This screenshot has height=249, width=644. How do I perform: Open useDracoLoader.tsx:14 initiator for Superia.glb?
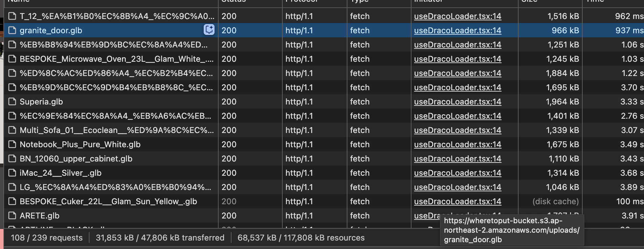[x=458, y=101]
